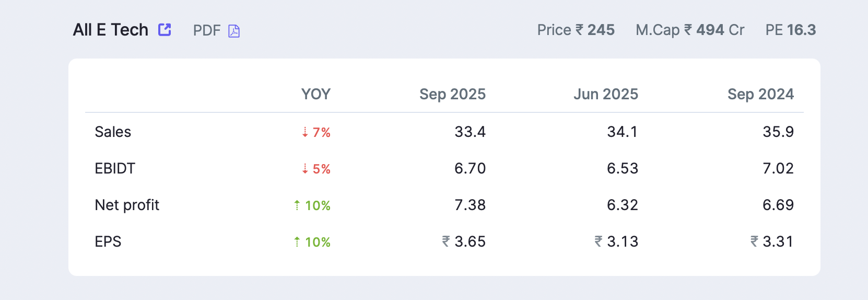
Task: Open the All E Tech company name link
Action: pyautogui.click(x=111, y=30)
